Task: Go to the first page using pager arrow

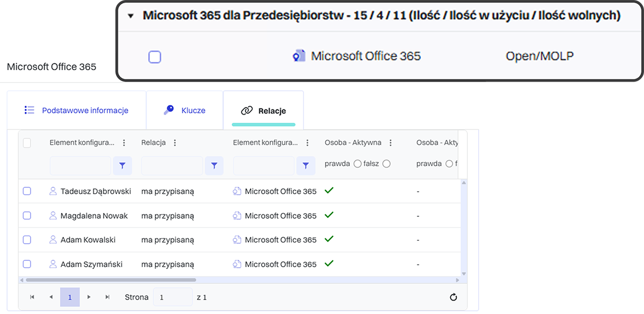Action: pyautogui.click(x=32, y=297)
